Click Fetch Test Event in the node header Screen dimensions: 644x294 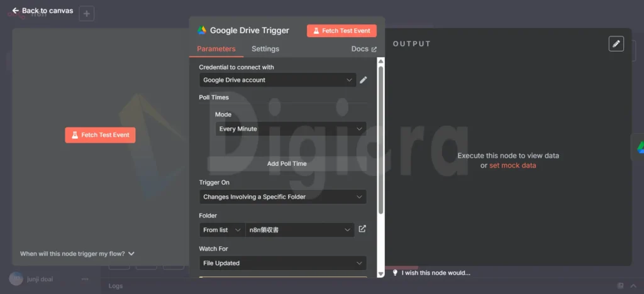pos(341,31)
